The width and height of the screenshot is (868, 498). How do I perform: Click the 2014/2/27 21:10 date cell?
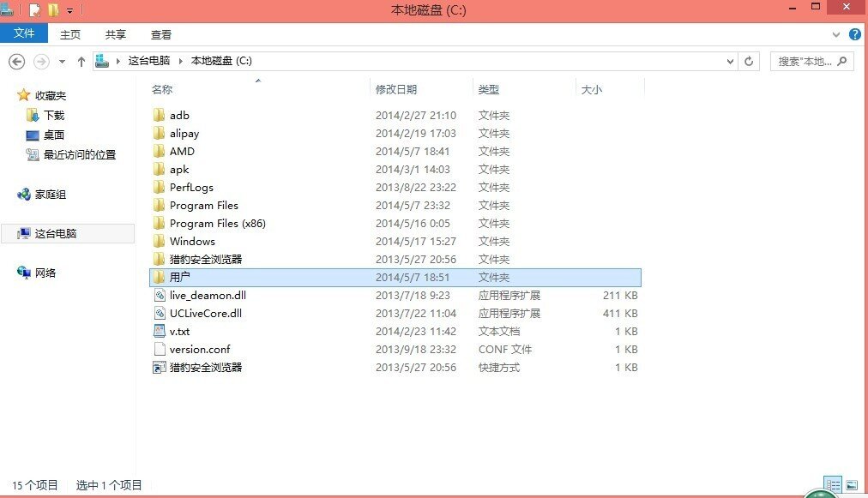(416, 115)
